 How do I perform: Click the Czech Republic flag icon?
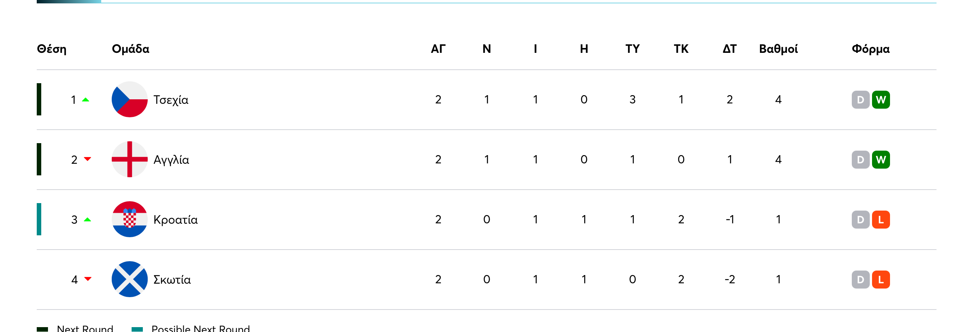click(129, 99)
